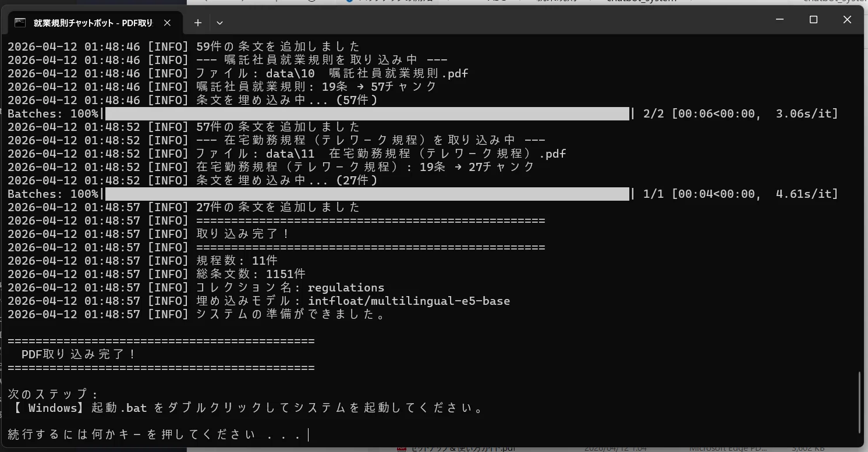Image resolution: width=868 pixels, height=452 pixels.
Task: Expand the new tab profile dropdown chevron
Action: click(x=219, y=23)
